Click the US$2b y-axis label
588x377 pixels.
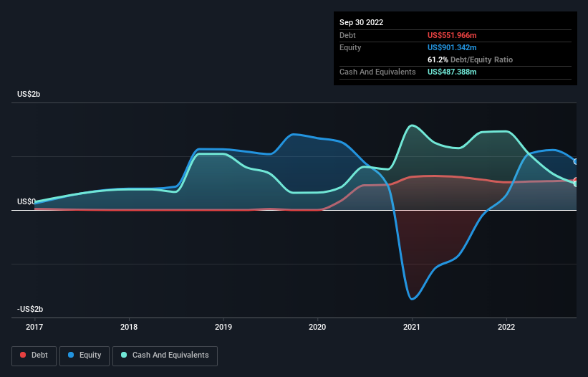click(x=29, y=94)
